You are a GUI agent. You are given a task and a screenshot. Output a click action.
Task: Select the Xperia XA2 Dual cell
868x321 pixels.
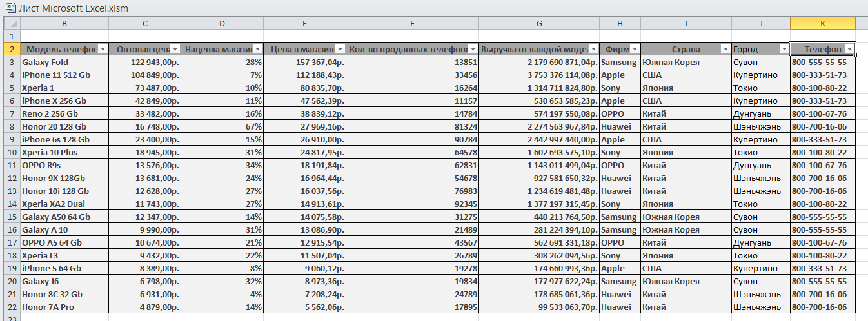[x=64, y=204]
